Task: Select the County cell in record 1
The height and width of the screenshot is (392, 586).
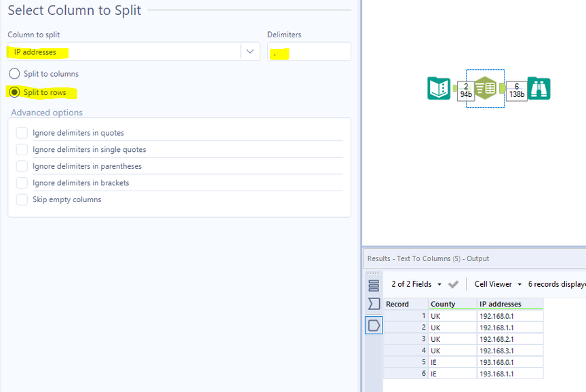Action: 452,316
